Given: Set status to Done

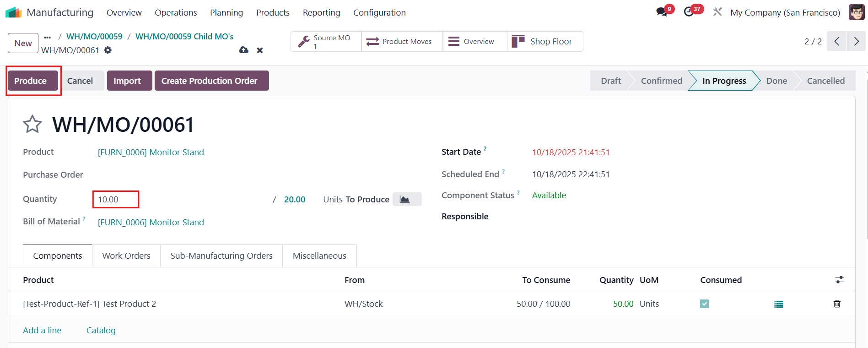Looking at the screenshot, I should point(776,81).
